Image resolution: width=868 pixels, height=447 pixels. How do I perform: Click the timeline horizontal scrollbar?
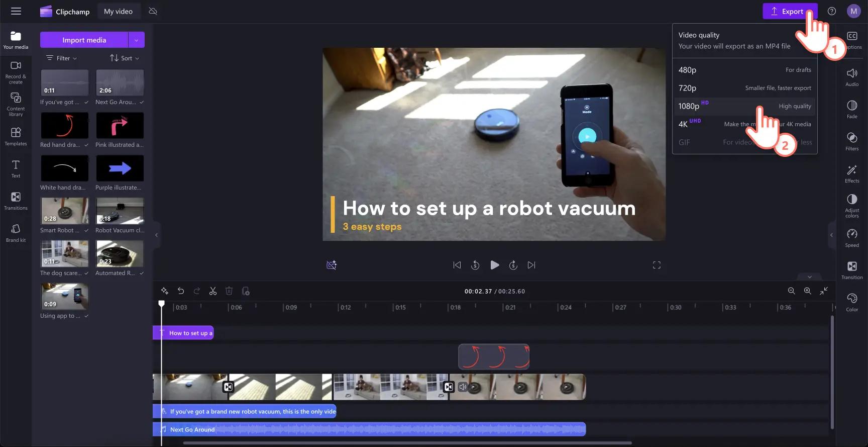(x=407, y=443)
